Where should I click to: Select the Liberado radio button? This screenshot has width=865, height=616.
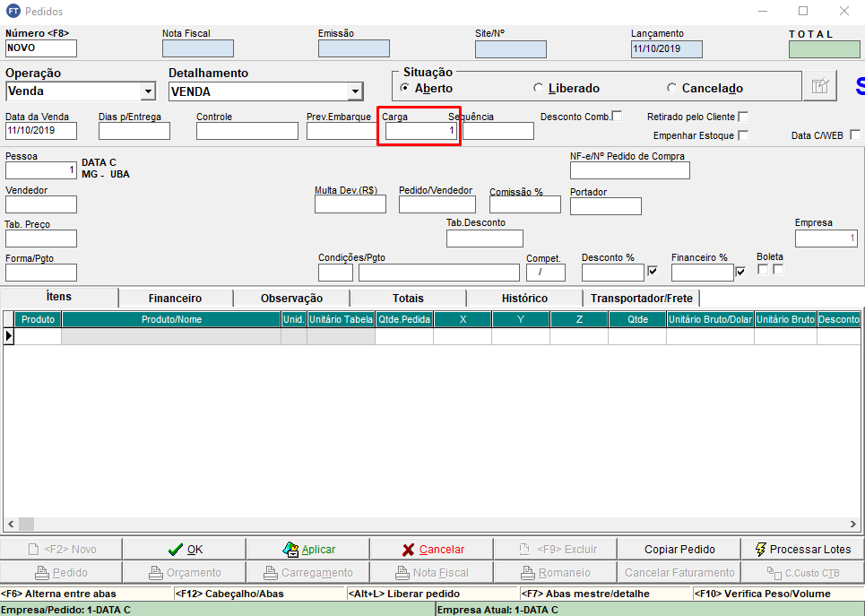[x=538, y=88]
